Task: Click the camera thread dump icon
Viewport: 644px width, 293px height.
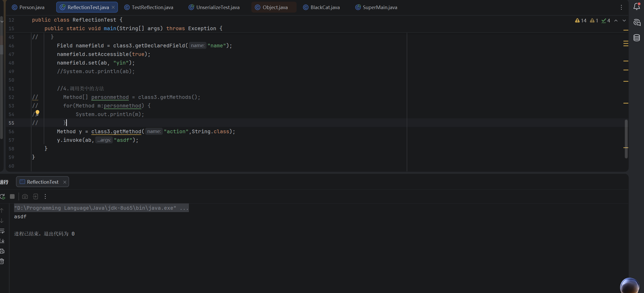Action: (x=25, y=196)
